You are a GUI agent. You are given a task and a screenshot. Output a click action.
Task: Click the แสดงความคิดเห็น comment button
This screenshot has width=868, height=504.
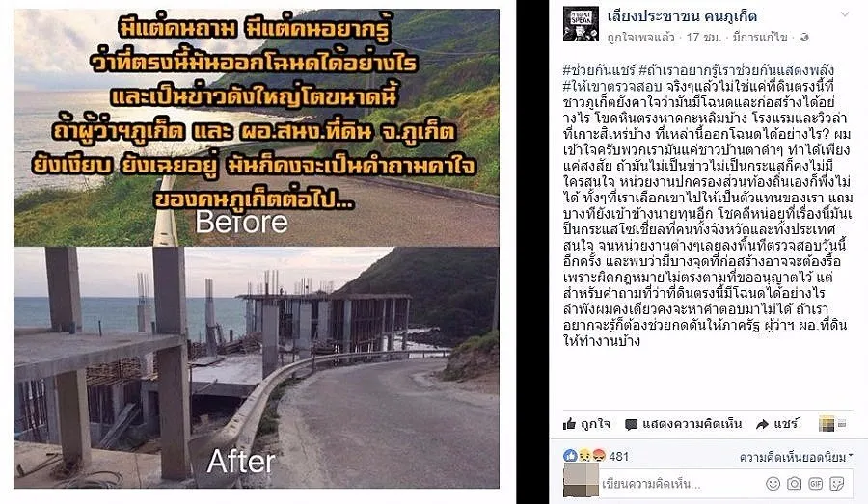coord(684,424)
